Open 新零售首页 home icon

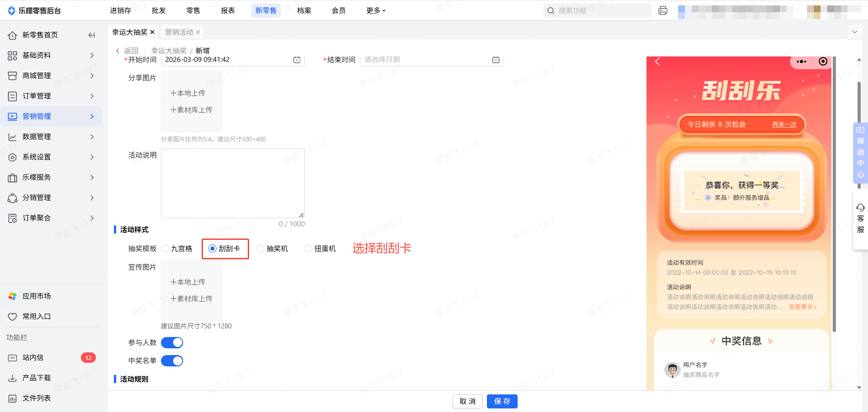point(12,35)
